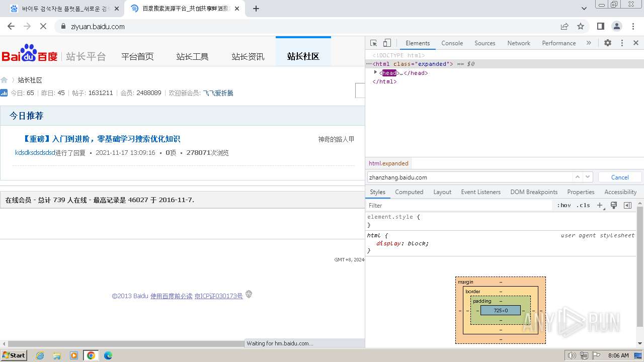
Task: Open DevTools settings gear
Action: [608, 43]
